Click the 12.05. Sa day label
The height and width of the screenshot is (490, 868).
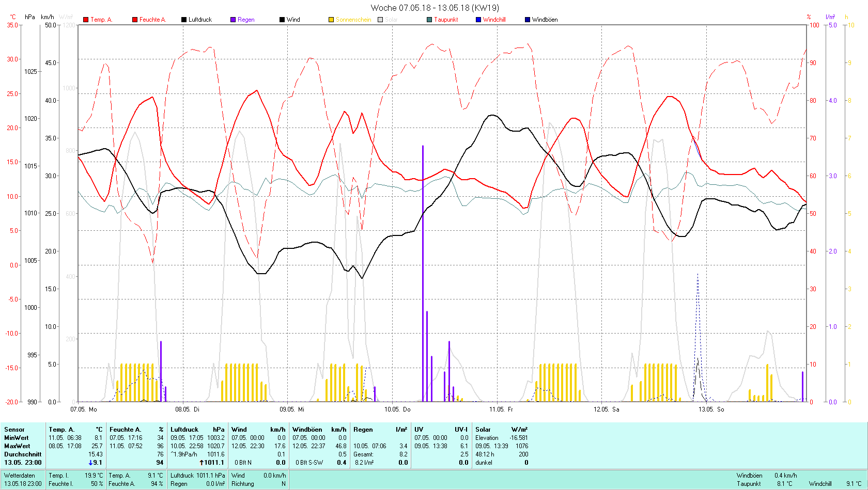[606, 409]
